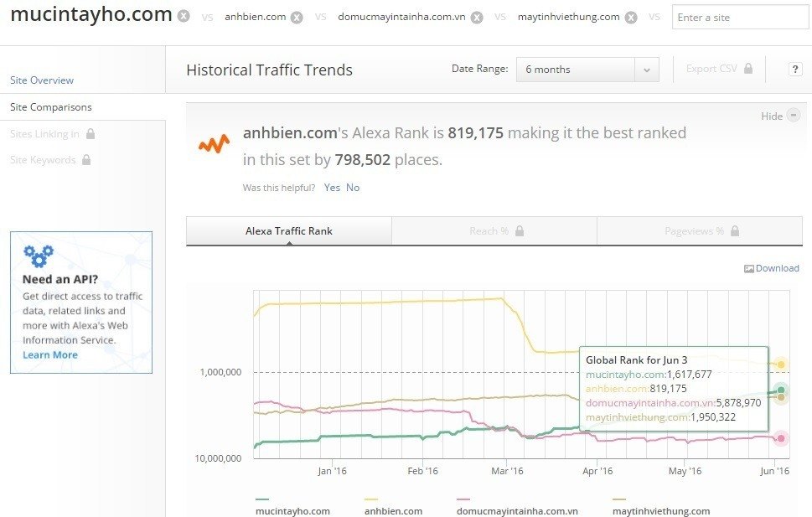Click the 798,502 places figure in the banner
Image resolution: width=812 pixels, height=517 pixels.
(x=363, y=159)
